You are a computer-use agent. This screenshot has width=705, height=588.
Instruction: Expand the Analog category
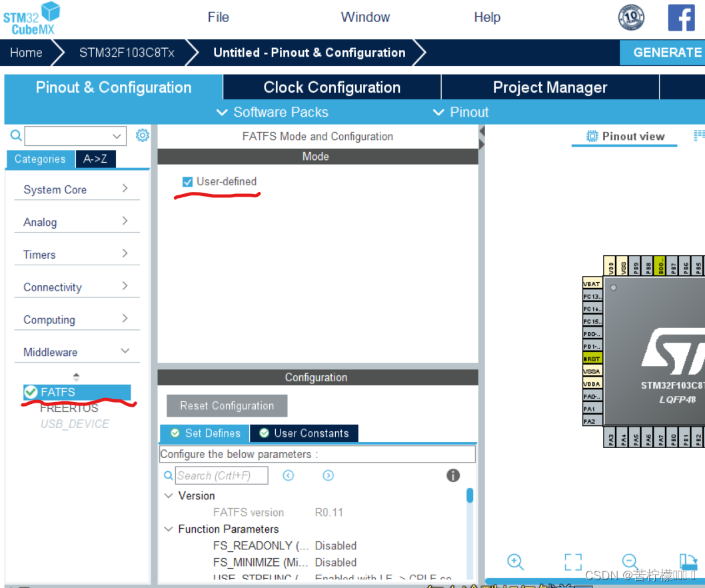(77, 222)
